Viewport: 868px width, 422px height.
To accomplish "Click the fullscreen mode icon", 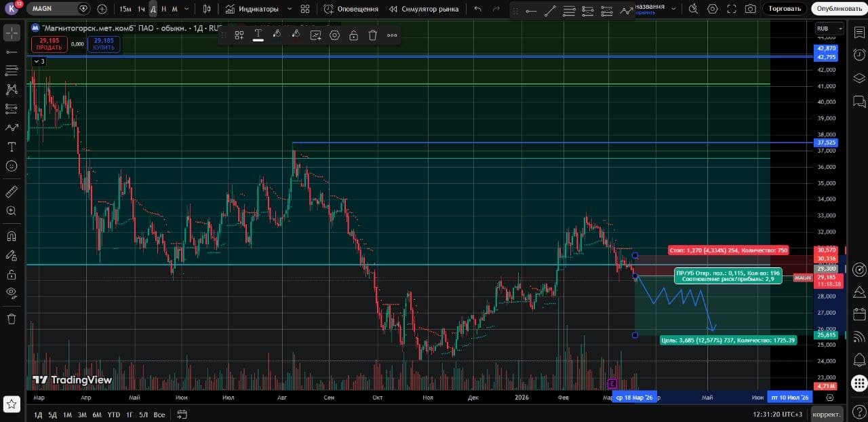I will (x=731, y=9).
